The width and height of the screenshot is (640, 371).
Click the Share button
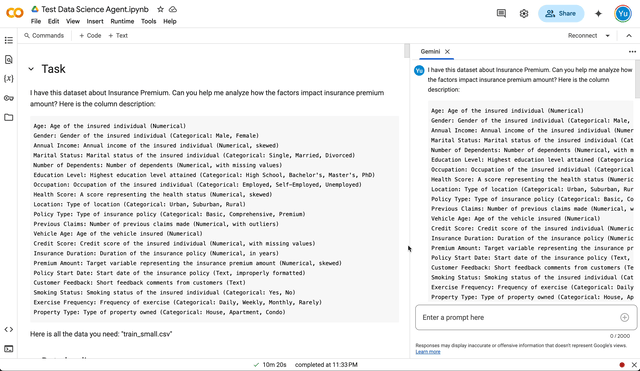[x=561, y=13]
